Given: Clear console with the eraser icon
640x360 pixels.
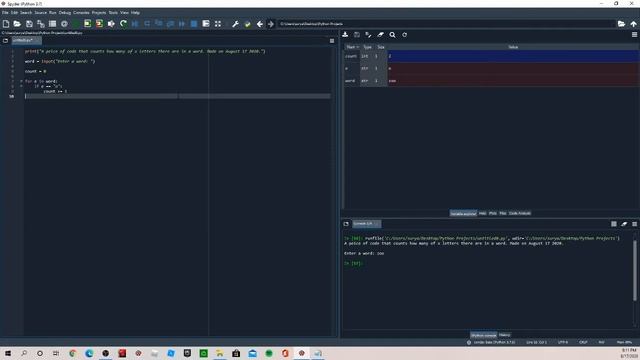Looking at the screenshot, I should (624, 224).
